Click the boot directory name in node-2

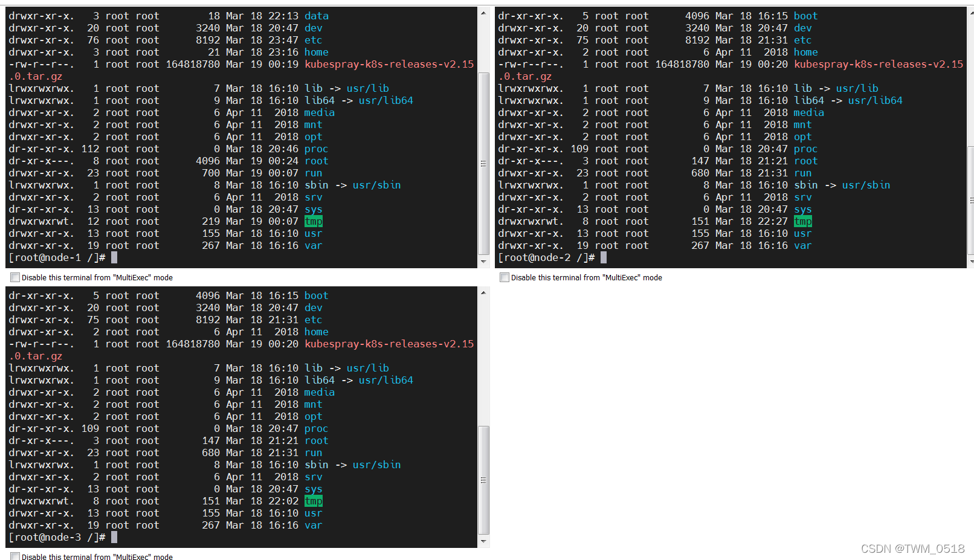805,16
